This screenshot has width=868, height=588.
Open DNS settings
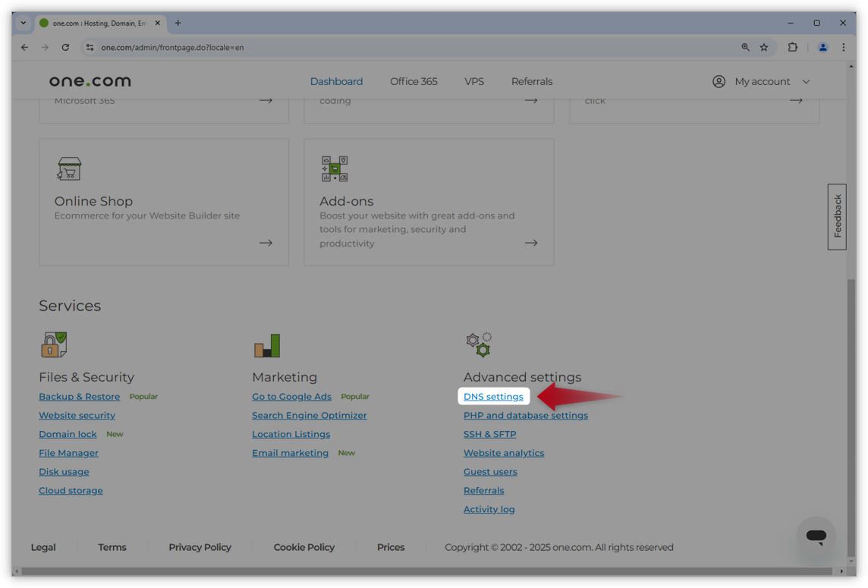click(x=493, y=396)
